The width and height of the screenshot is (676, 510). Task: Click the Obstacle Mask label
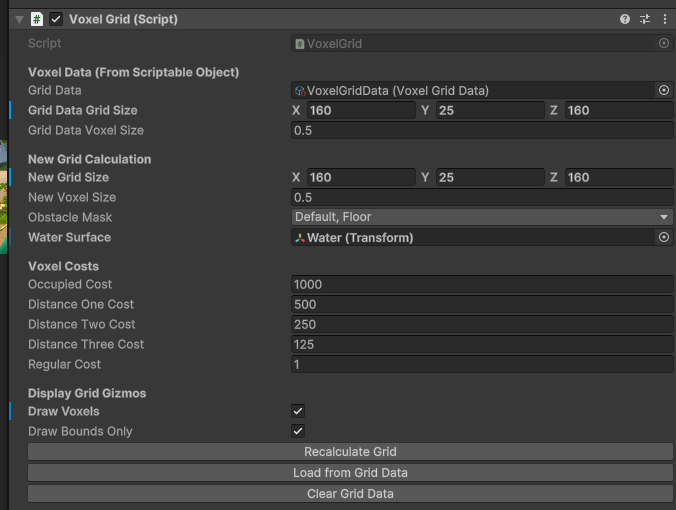point(70,217)
